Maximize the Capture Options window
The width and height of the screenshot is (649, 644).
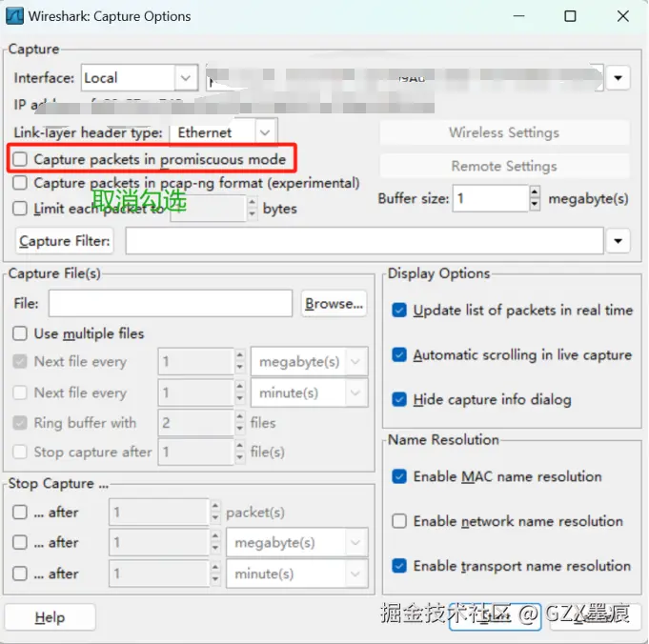tap(570, 16)
